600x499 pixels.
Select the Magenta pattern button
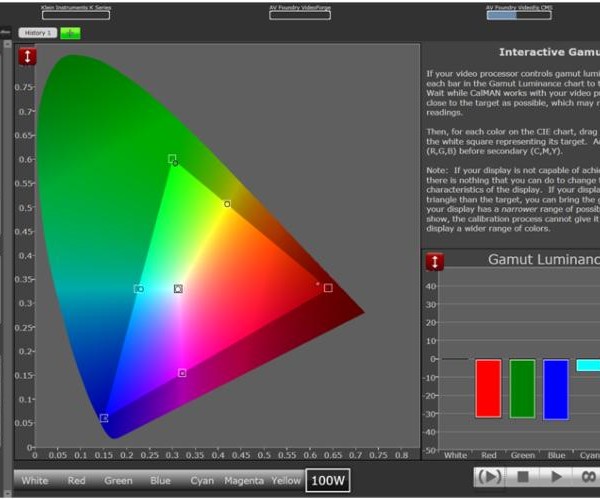pos(244,481)
